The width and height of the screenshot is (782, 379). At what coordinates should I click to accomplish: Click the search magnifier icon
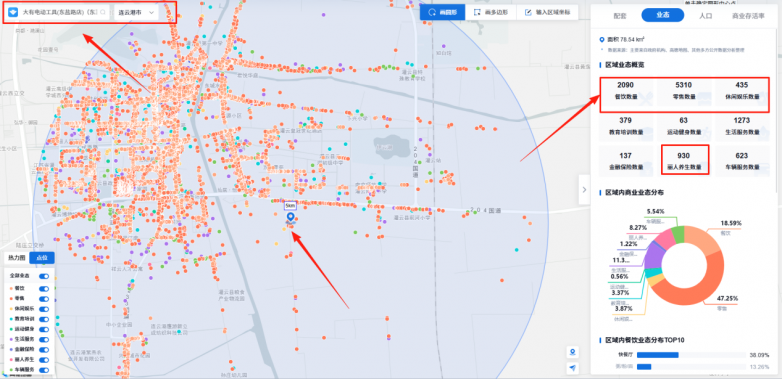(103, 12)
